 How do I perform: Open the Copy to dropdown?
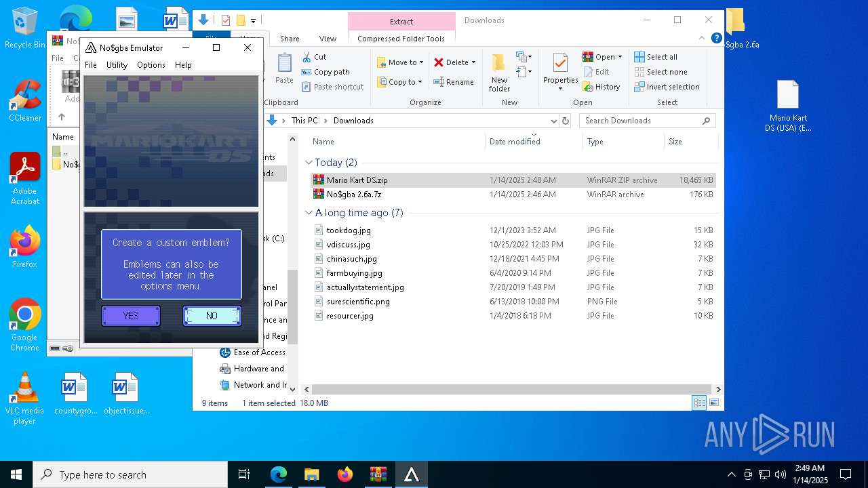(x=400, y=82)
